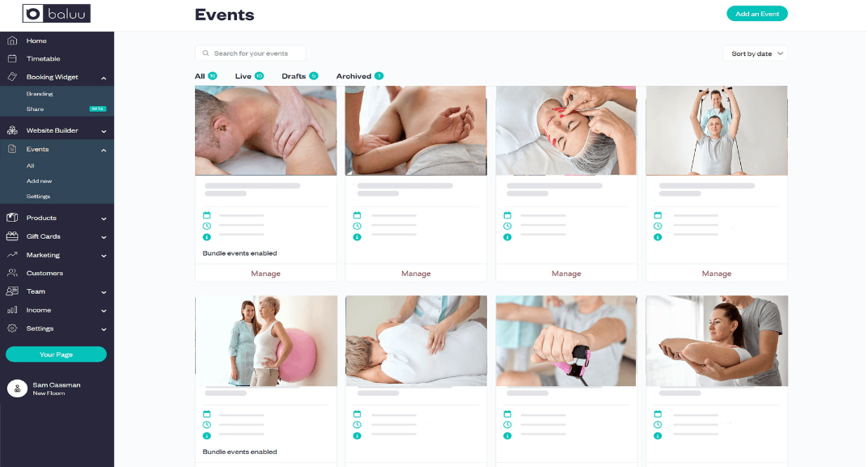Open the Sort by date dropdown
Screen dimensions: 868x467
point(755,53)
